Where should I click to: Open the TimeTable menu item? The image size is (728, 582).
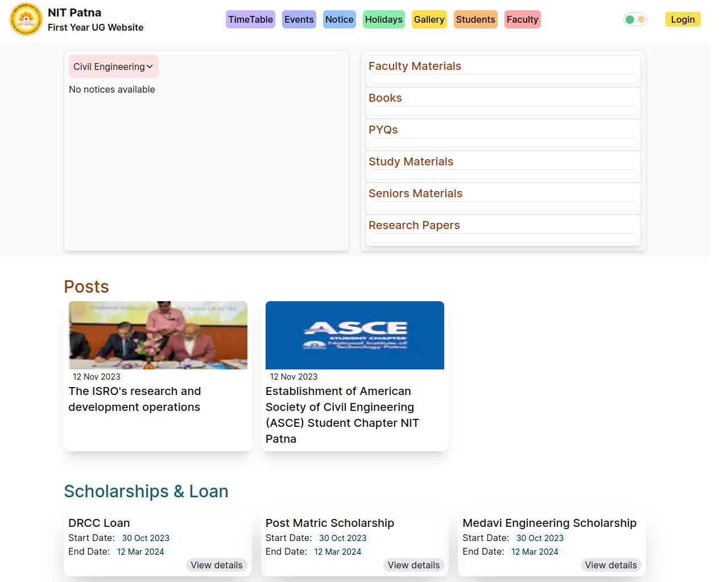click(x=251, y=19)
